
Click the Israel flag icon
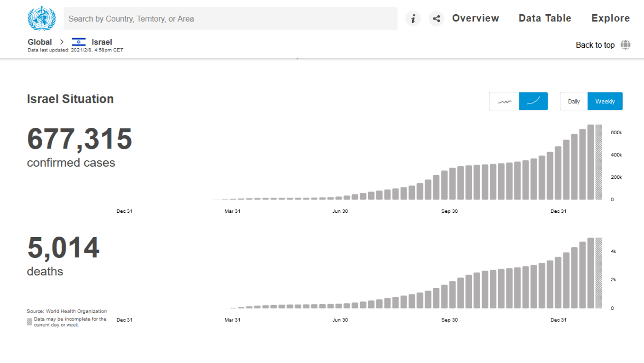click(79, 42)
